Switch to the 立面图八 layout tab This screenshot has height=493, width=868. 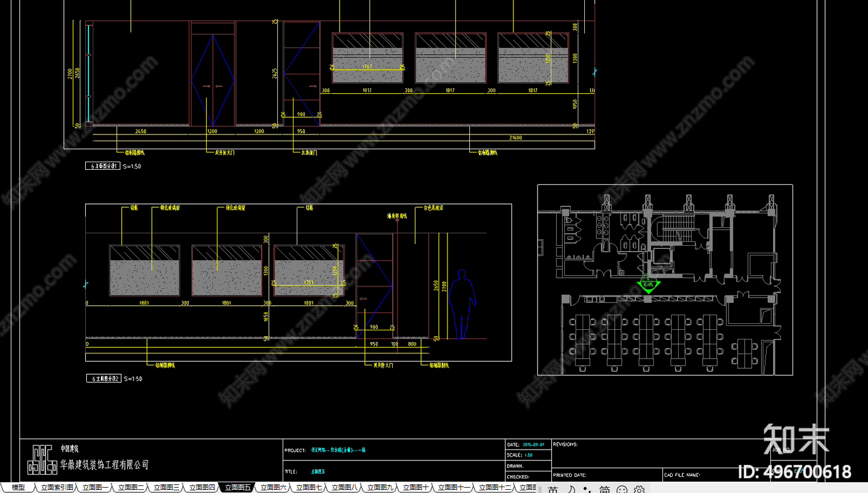(344, 488)
